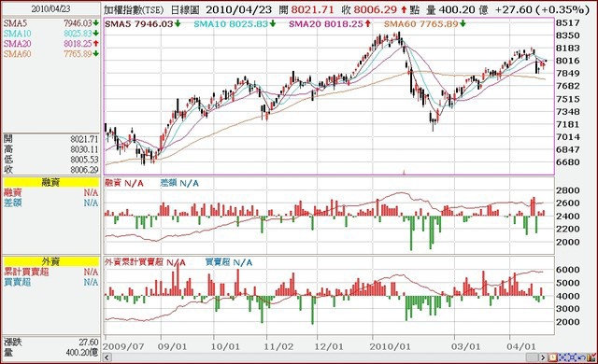
Task: Click the 6000 label on the foreign investor axis
Action: (x=568, y=270)
